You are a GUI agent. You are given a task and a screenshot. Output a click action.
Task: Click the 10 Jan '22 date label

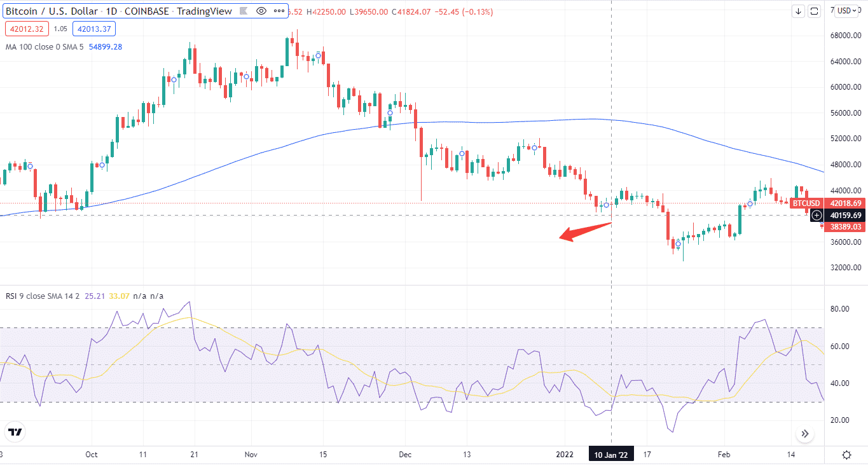[611, 455]
